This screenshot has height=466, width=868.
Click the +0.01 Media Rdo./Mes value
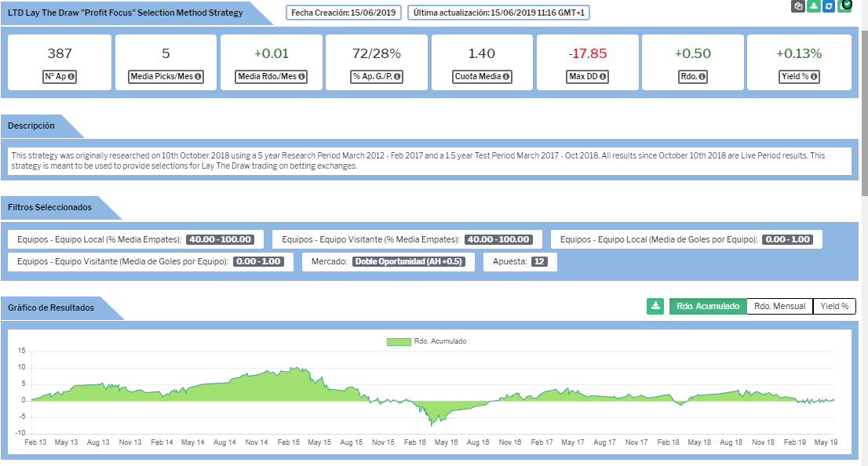coord(272,53)
